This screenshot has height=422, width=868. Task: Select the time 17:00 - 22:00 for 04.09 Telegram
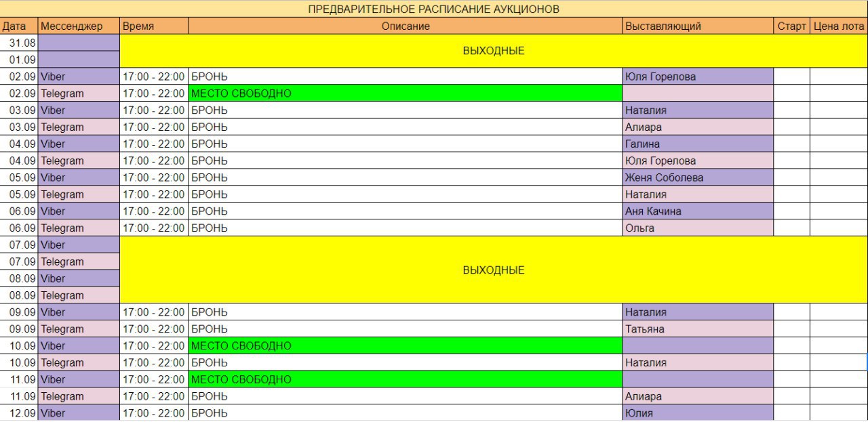154,161
